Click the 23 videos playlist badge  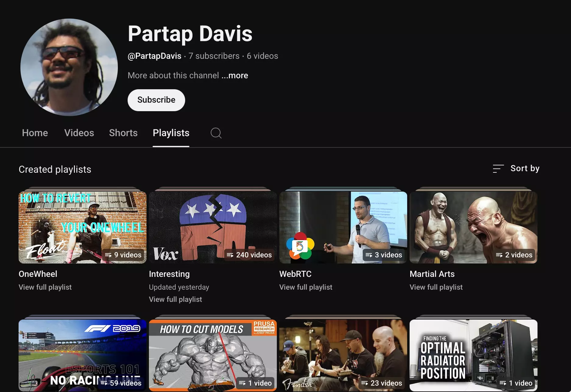pyautogui.click(x=382, y=383)
